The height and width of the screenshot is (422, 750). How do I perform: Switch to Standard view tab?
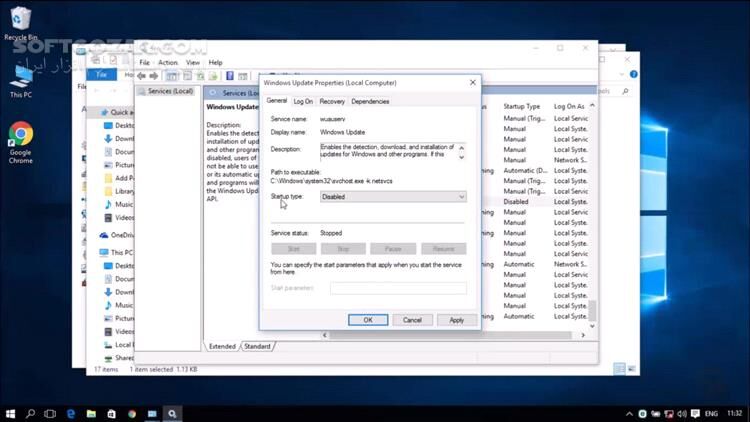click(257, 346)
